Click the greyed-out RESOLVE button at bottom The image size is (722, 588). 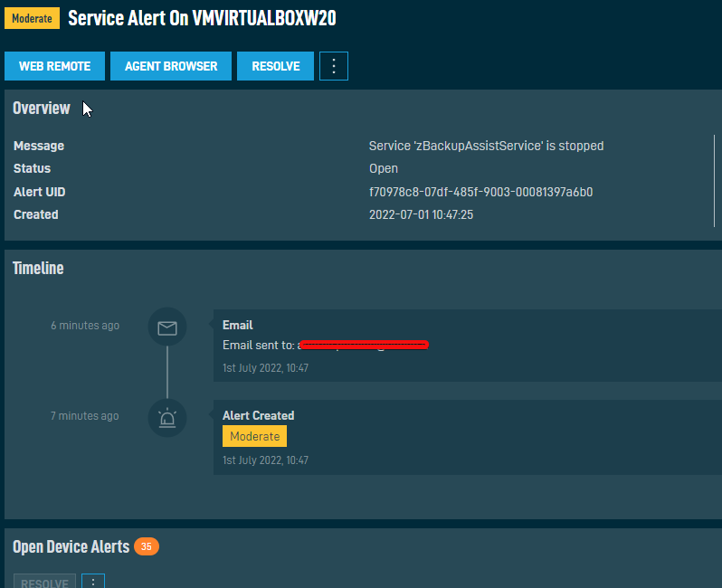click(44, 582)
